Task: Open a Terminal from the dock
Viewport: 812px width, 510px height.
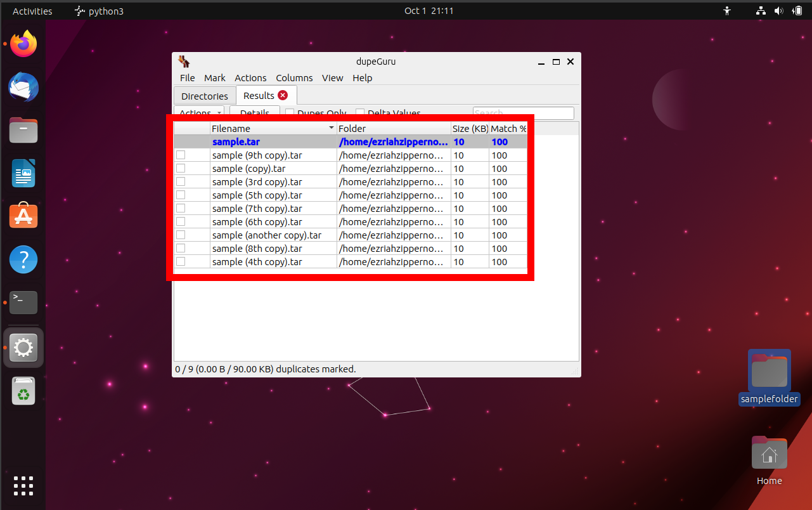Action: tap(23, 303)
